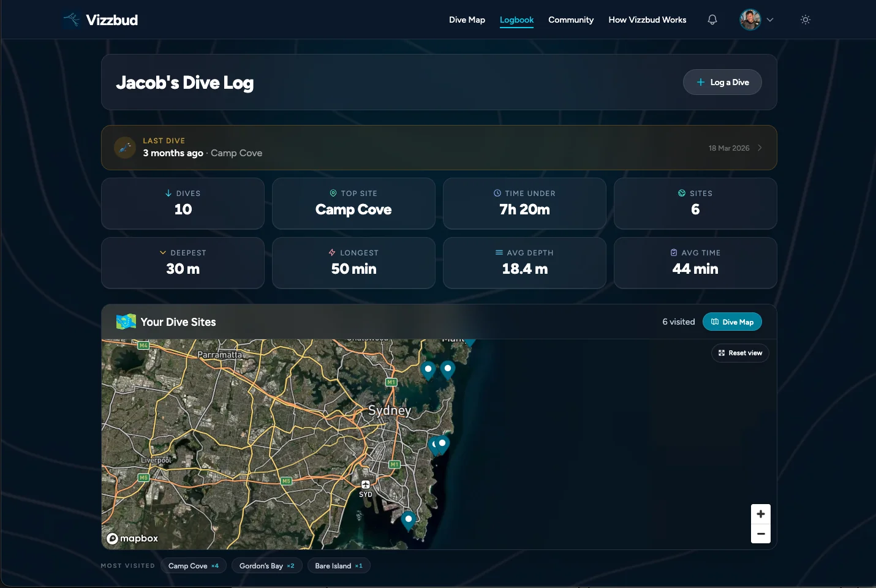876x588 pixels.
Task: Click the Deepest chevron-down icon
Action: pos(163,252)
